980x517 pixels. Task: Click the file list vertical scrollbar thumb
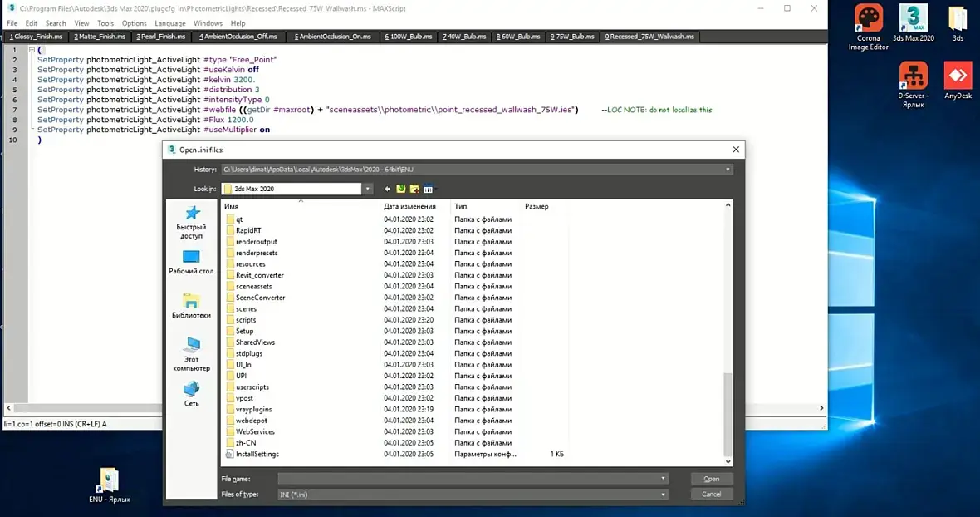pos(728,415)
